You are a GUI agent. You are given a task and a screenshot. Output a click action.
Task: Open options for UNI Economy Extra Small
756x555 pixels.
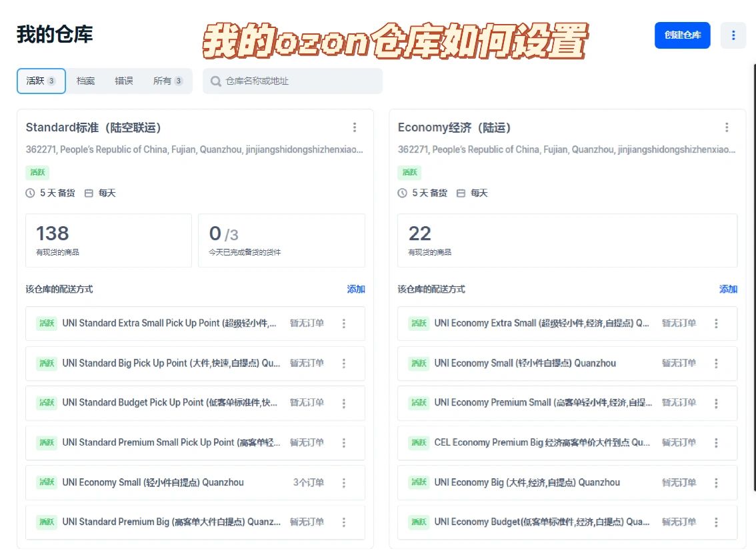tap(716, 324)
